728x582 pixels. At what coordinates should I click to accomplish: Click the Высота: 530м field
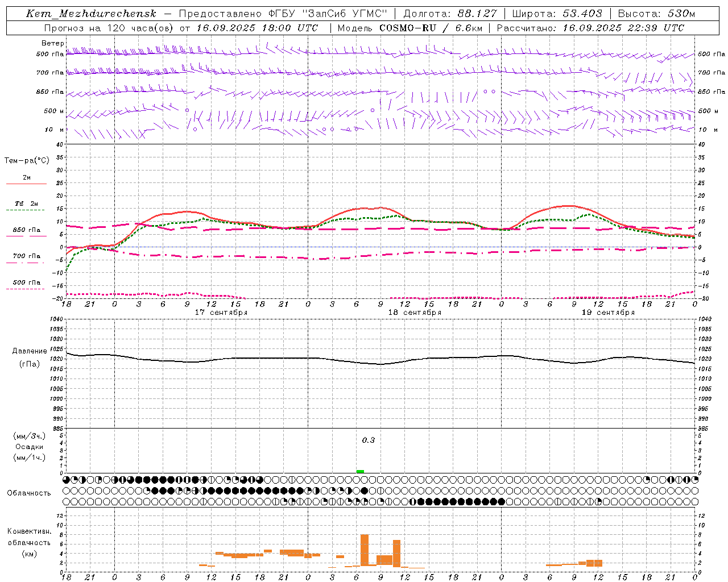(x=656, y=14)
